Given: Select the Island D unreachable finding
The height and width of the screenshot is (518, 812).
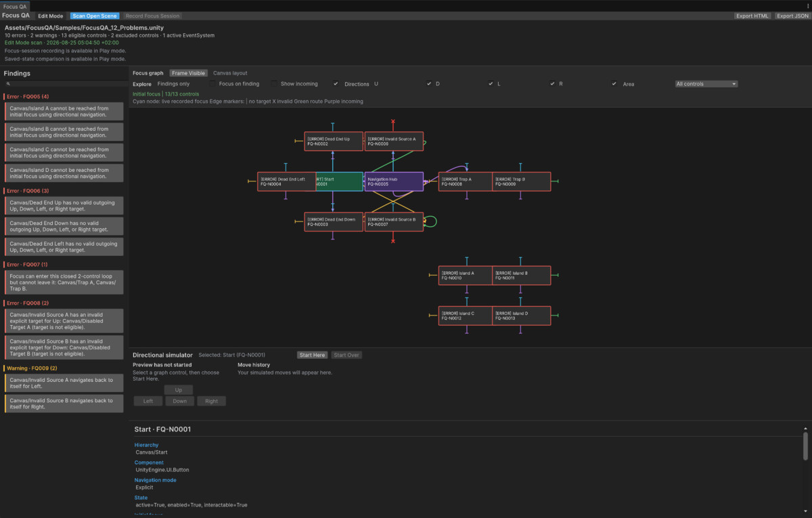Looking at the screenshot, I should (64, 173).
